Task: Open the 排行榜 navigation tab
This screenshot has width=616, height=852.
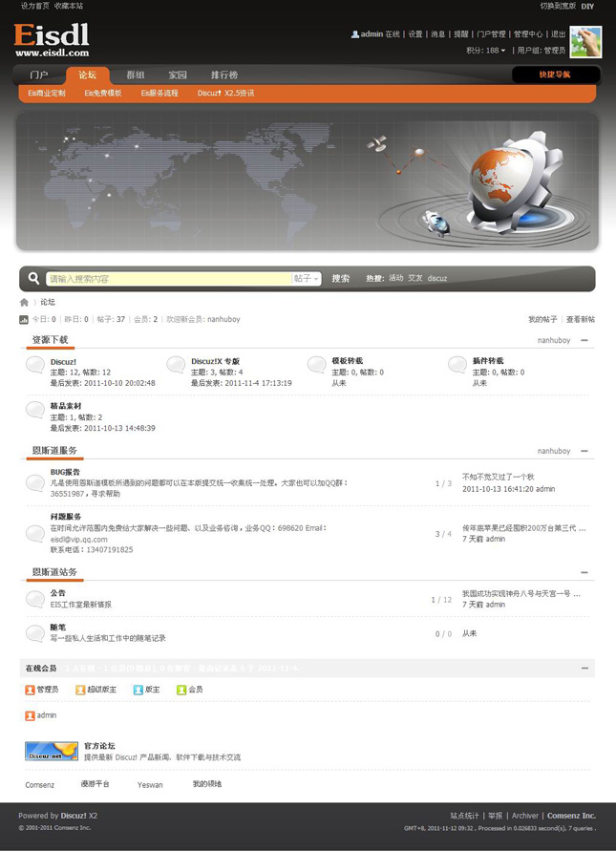Action: tap(224, 75)
